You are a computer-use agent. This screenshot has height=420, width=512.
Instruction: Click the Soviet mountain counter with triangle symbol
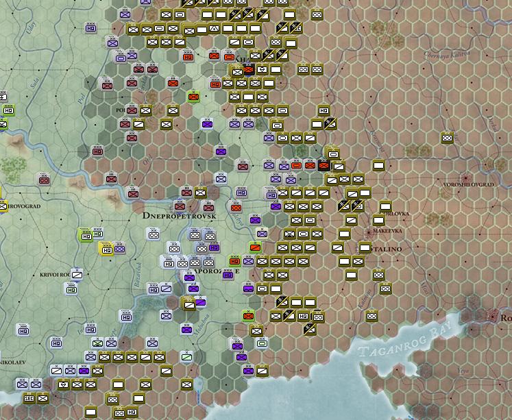215,28
